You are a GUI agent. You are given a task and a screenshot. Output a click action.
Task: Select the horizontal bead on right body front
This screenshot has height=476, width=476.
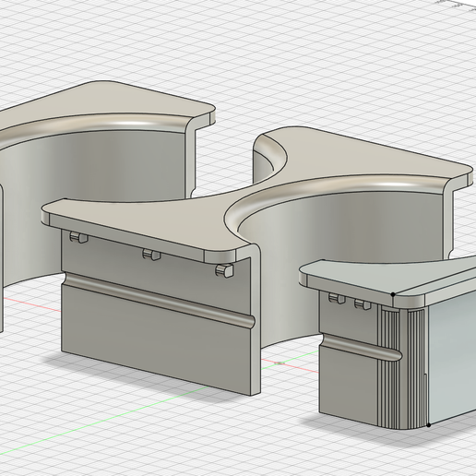tap(361, 348)
